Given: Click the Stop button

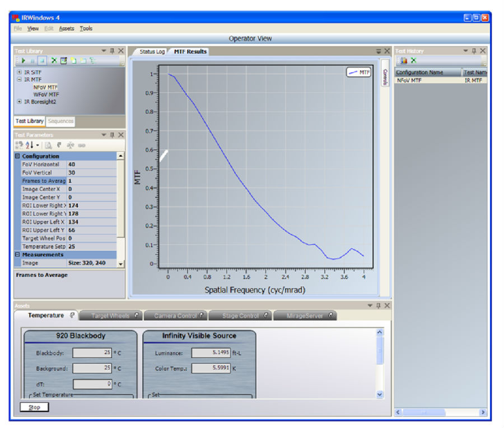Looking at the screenshot, I should pos(34,407).
